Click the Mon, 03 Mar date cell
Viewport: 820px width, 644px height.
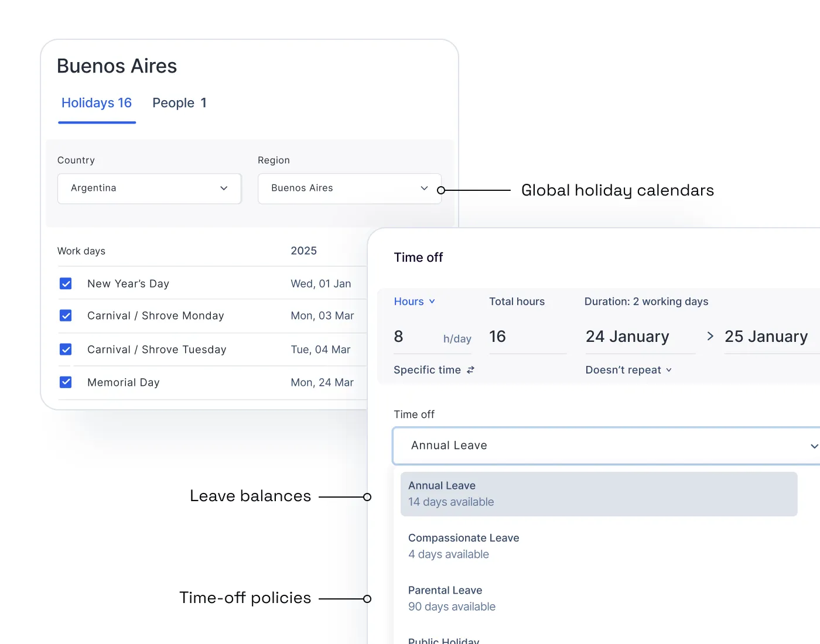322,316
